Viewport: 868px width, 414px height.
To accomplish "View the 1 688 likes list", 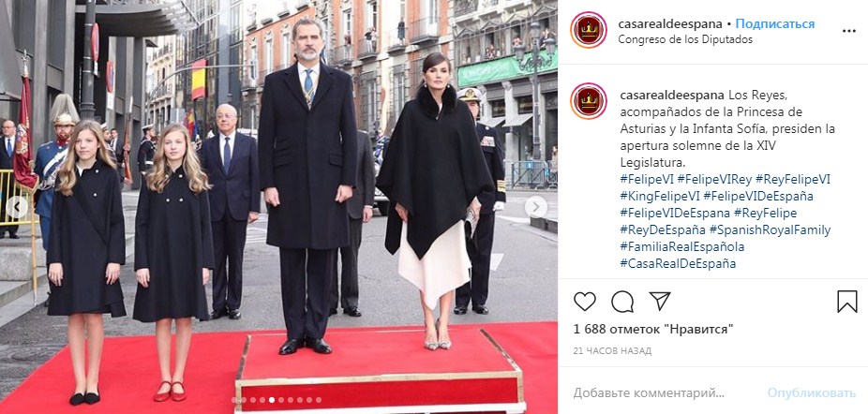I will pos(653,330).
